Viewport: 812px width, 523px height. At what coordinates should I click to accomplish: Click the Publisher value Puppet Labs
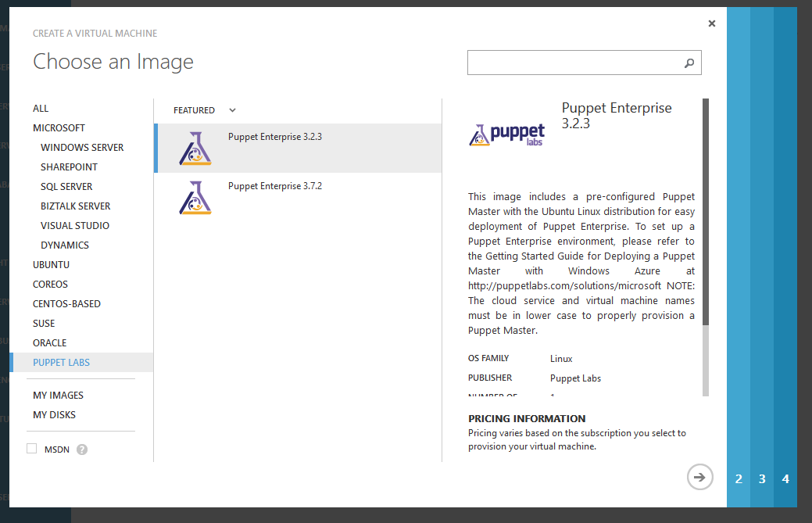coord(575,378)
